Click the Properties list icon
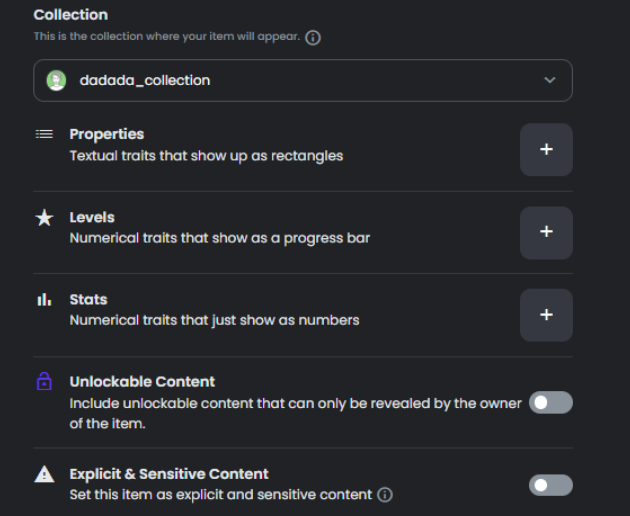 tap(44, 134)
